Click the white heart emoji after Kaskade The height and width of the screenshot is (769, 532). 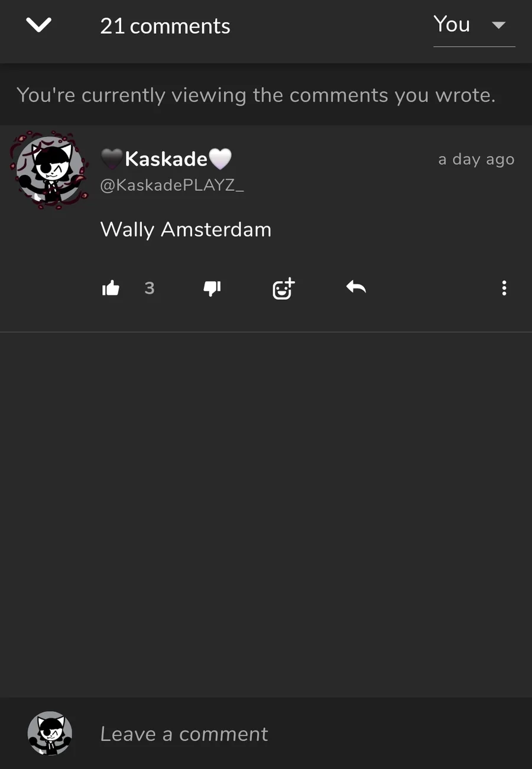point(220,158)
